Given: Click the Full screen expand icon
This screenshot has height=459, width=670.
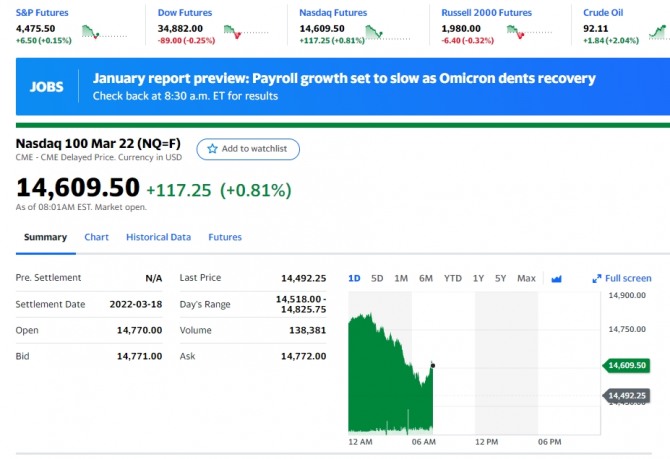Looking at the screenshot, I should point(597,279).
